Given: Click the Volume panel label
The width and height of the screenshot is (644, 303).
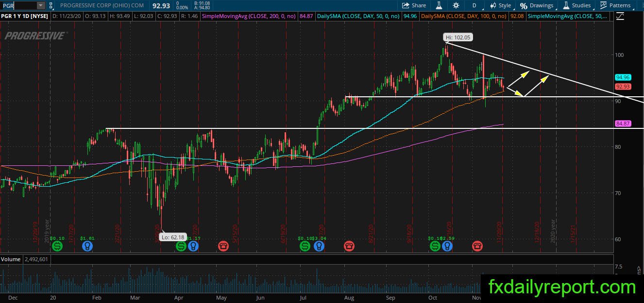Looking at the screenshot, I should click(11, 259).
